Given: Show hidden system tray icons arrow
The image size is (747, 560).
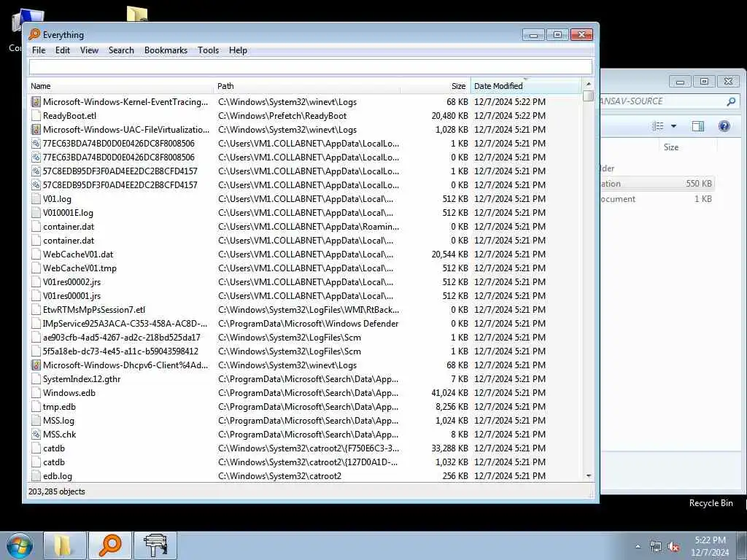Looking at the screenshot, I should pyautogui.click(x=638, y=546).
